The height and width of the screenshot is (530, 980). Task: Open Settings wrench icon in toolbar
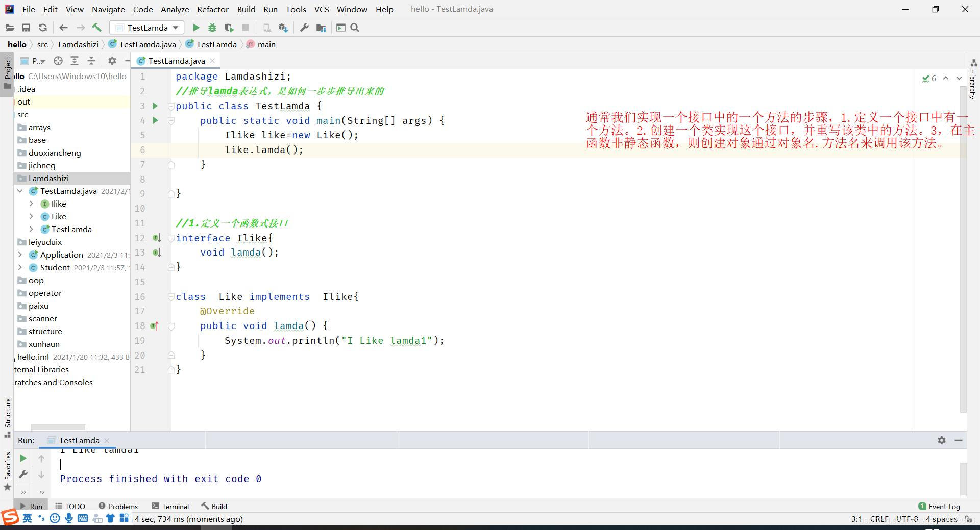(304, 28)
